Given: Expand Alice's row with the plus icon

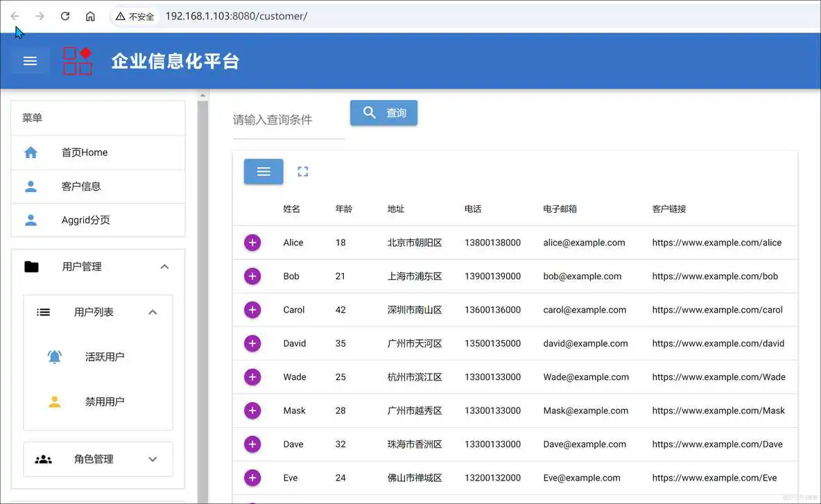Looking at the screenshot, I should click(252, 243).
